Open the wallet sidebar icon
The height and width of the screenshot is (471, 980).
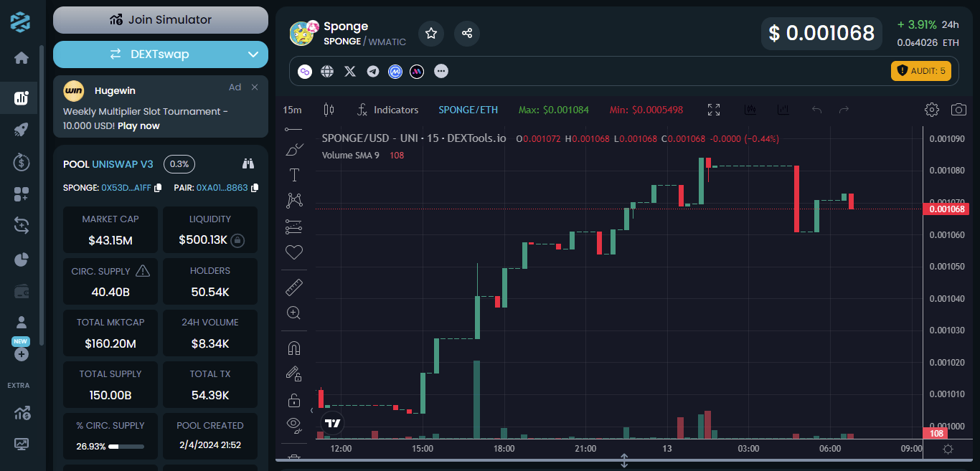point(22,292)
